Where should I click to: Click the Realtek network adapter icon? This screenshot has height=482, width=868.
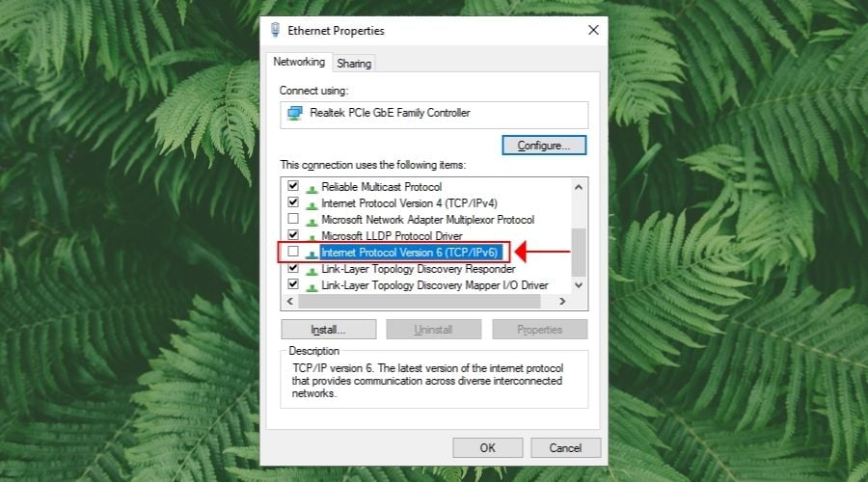click(294, 113)
